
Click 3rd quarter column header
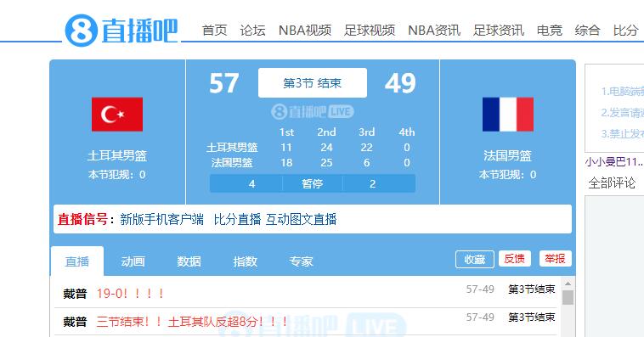coord(366,132)
